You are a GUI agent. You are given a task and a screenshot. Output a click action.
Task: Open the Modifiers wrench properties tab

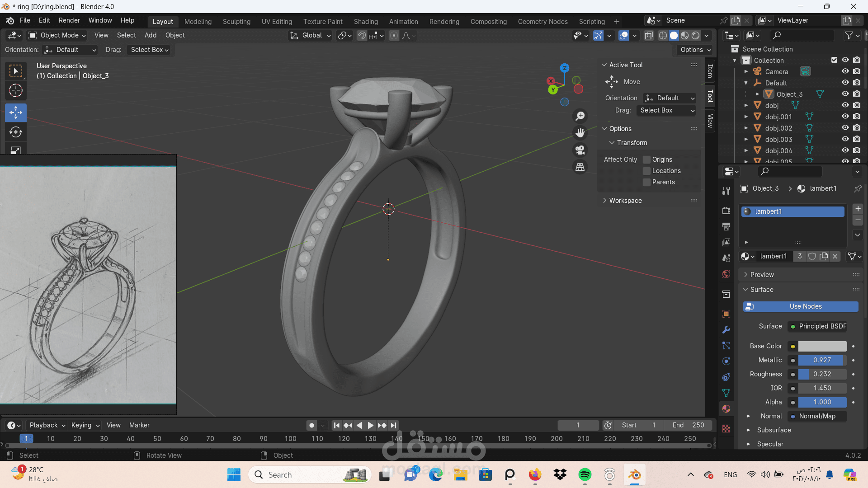(726, 330)
